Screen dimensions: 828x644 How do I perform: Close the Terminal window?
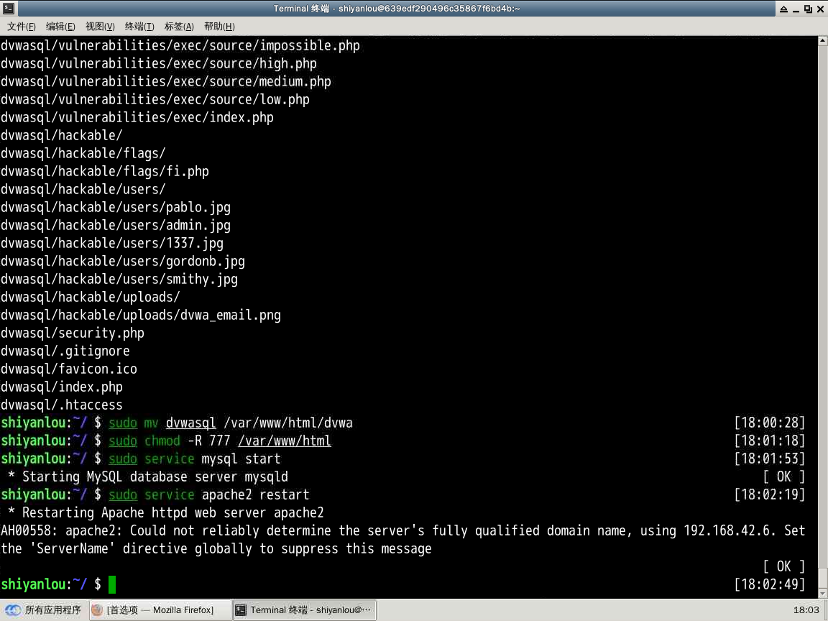pyautogui.click(x=820, y=9)
